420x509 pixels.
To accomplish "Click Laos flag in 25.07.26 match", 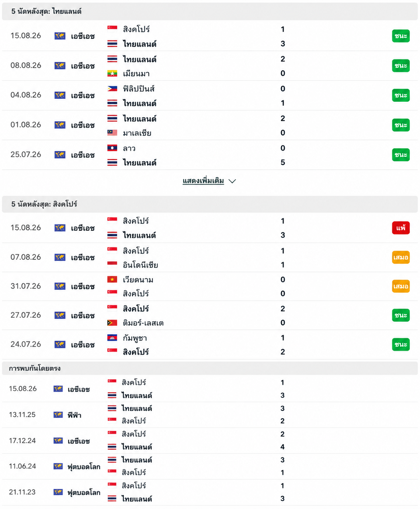I will tap(112, 148).
